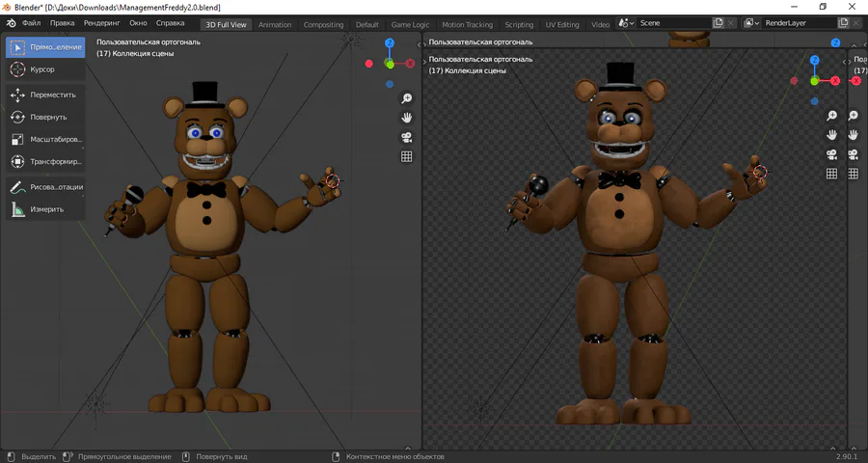Click green Y axis ball in rendered viewport gizmo

pos(814,81)
